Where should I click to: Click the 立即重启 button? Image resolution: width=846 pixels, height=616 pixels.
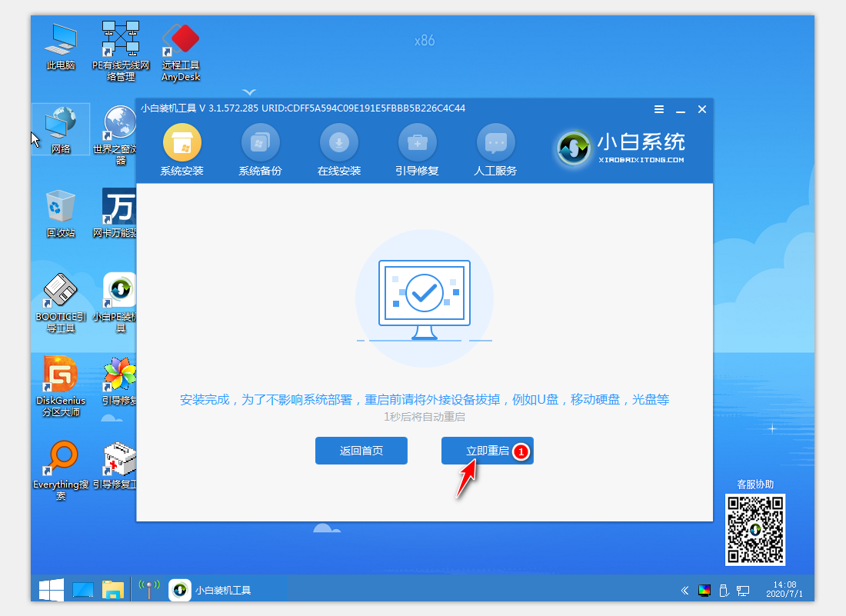(x=487, y=451)
